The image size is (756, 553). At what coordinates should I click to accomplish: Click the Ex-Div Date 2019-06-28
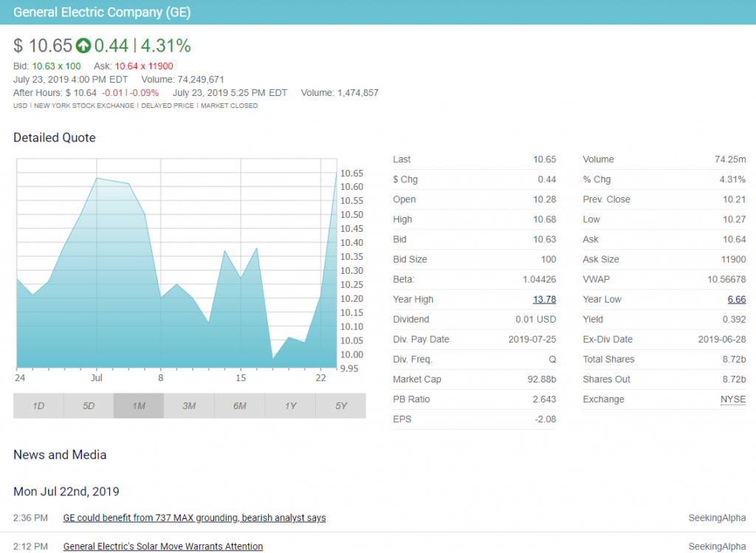coord(722,340)
